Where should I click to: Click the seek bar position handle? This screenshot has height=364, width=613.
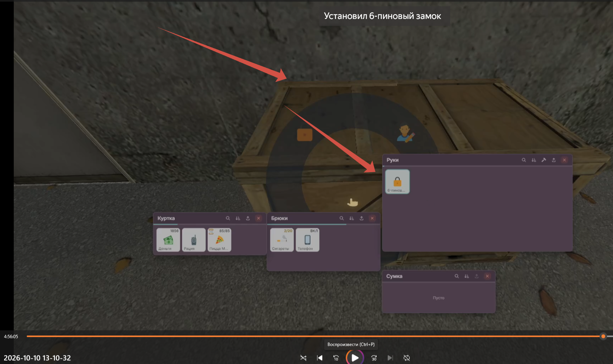603,336
